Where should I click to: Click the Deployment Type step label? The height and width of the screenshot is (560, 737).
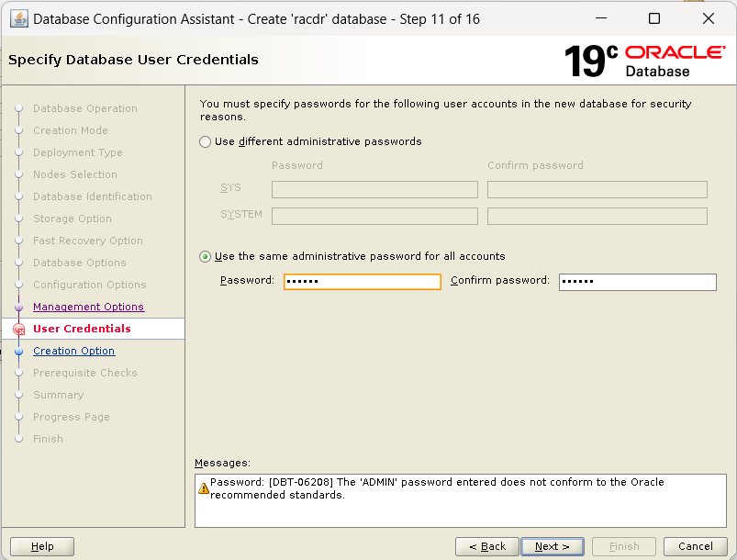[x=77, y=152]
